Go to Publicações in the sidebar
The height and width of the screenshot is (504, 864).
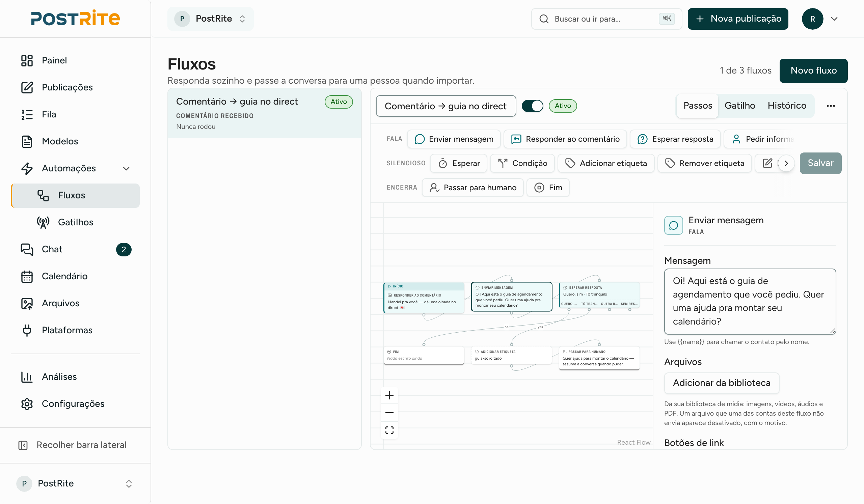click(75, 87)
